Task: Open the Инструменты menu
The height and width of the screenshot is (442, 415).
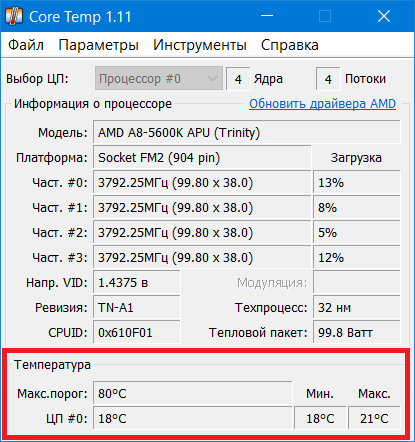Action: 200,45
